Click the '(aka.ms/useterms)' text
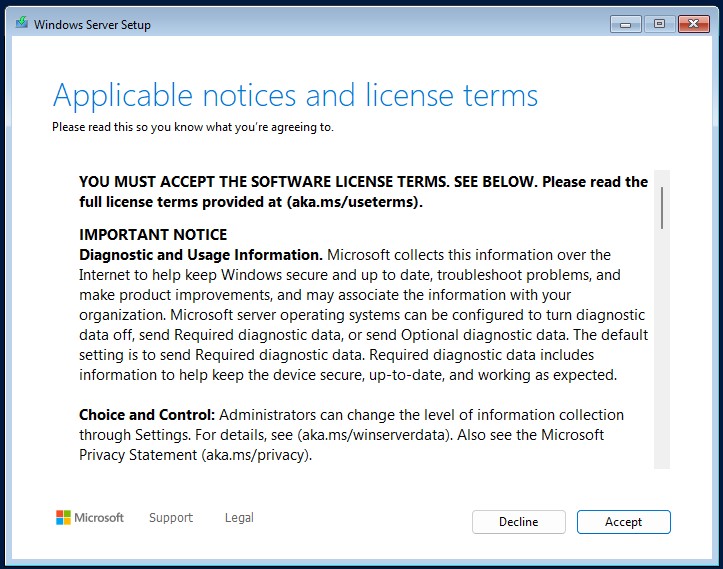The image size is (723, 569). click(x=354, y=202)
